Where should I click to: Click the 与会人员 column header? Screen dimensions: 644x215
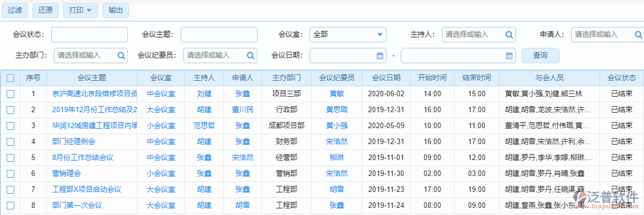[x=549, y=78]
